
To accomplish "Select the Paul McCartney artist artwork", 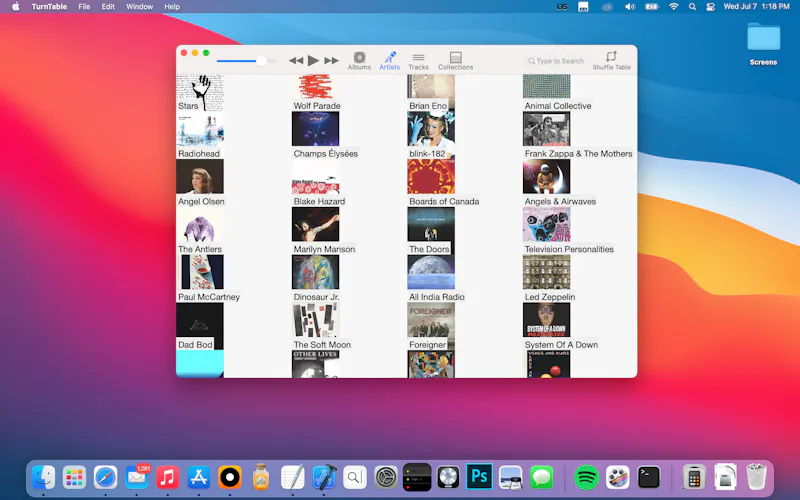I will coord(200,272).
